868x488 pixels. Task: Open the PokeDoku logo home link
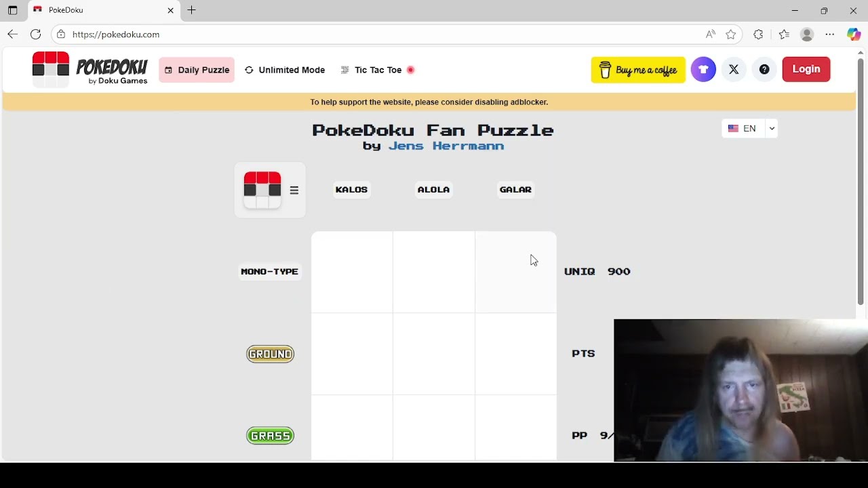tap(90, 70)
